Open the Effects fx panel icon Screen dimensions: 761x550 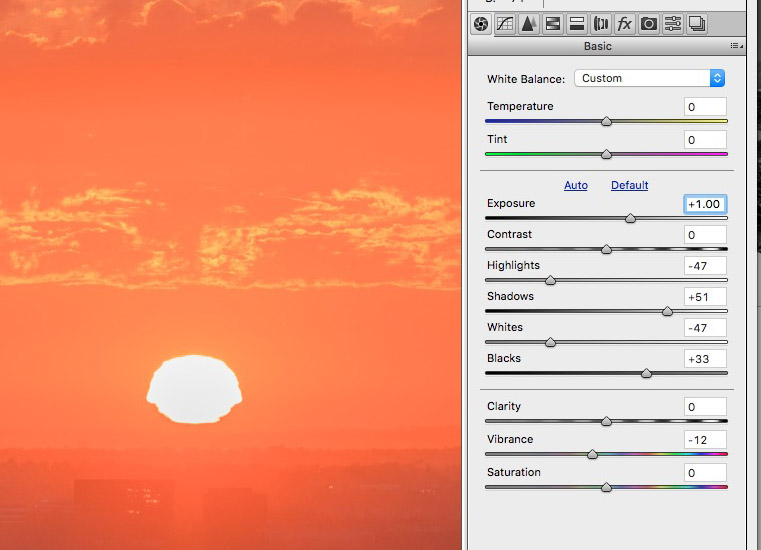pyautogui.click(x=625, y=24)
